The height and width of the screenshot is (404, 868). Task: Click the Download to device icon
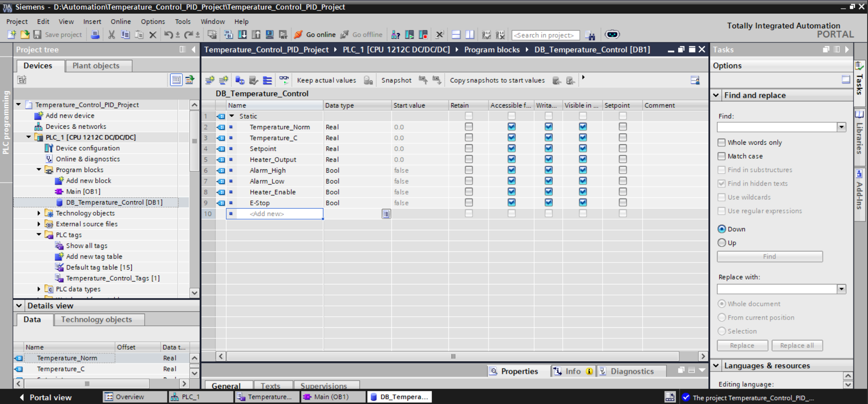(x=242, y=35)
